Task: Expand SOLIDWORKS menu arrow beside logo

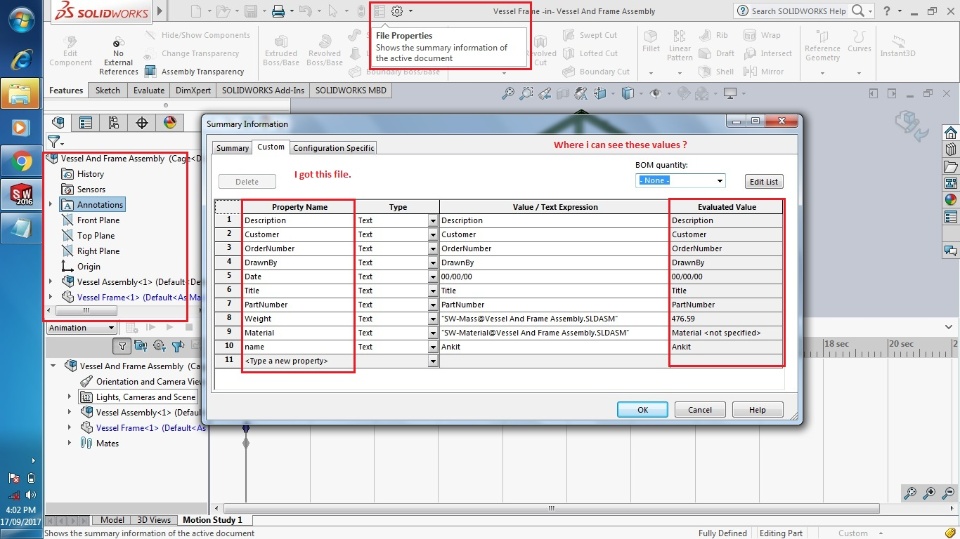Action: point(160,11)
